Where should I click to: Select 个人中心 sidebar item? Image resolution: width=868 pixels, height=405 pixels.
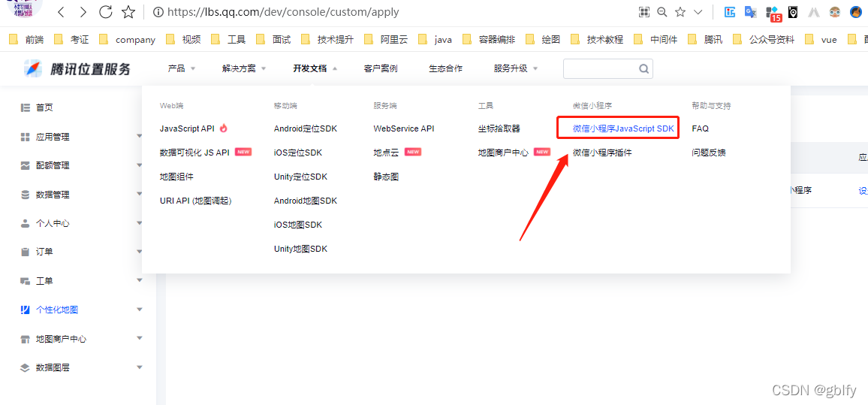coord(53,223)
